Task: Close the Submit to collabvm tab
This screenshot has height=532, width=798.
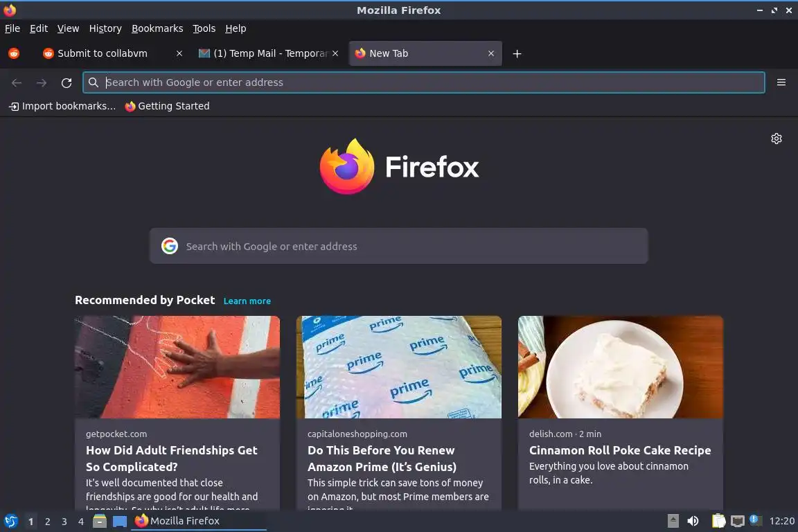Action: pyautogui.click(x=179, y=53)
